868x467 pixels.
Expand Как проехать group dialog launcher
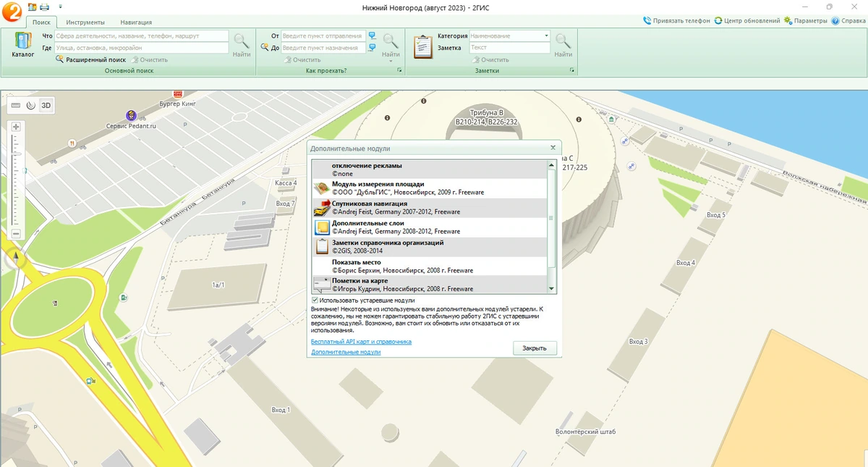click(x=399, y=70)
